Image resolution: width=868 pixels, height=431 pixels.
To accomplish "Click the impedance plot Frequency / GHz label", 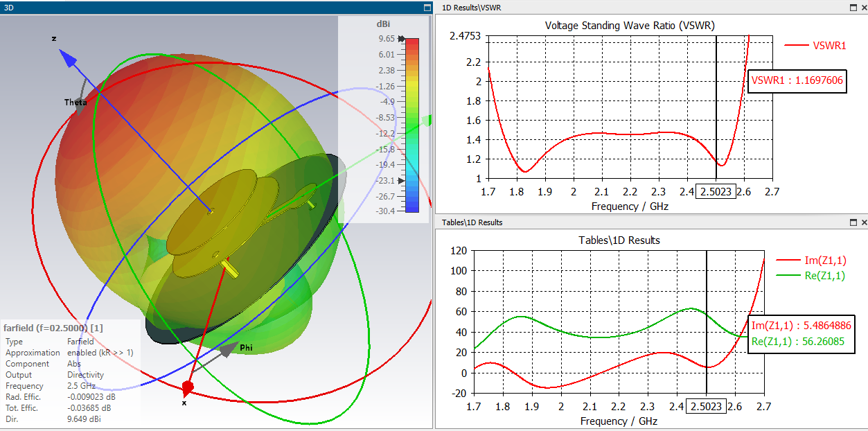I will [x=619, y=421].
